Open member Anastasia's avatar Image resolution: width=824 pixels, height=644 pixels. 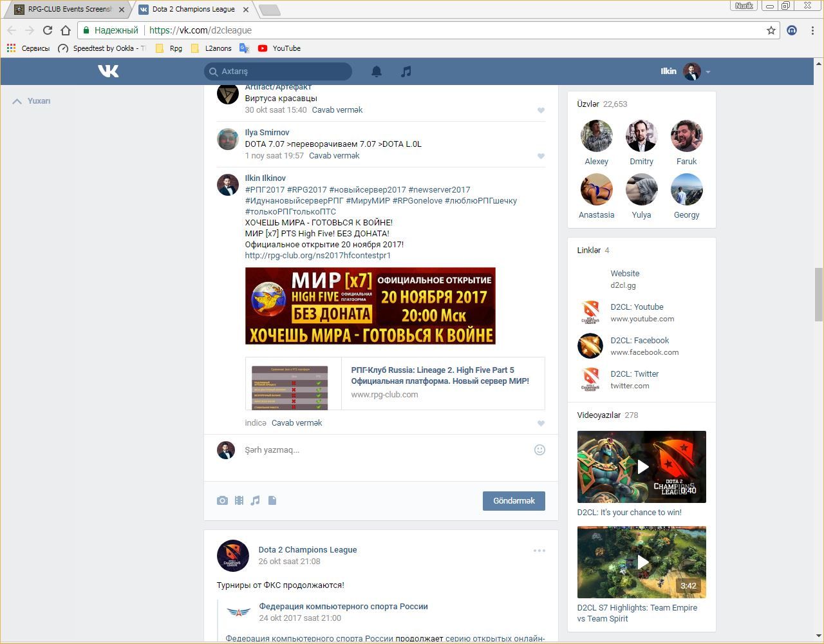(596, 189)
